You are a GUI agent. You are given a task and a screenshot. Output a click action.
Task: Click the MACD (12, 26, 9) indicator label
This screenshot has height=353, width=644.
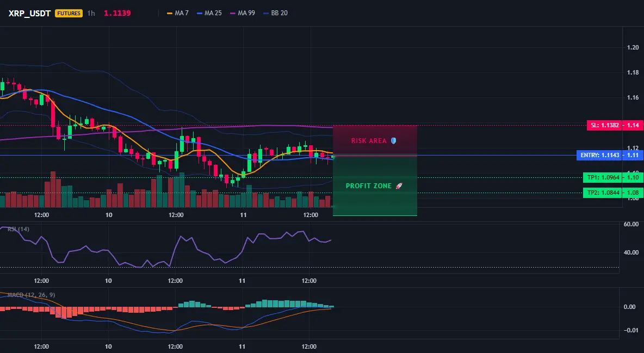coord(31,295)
